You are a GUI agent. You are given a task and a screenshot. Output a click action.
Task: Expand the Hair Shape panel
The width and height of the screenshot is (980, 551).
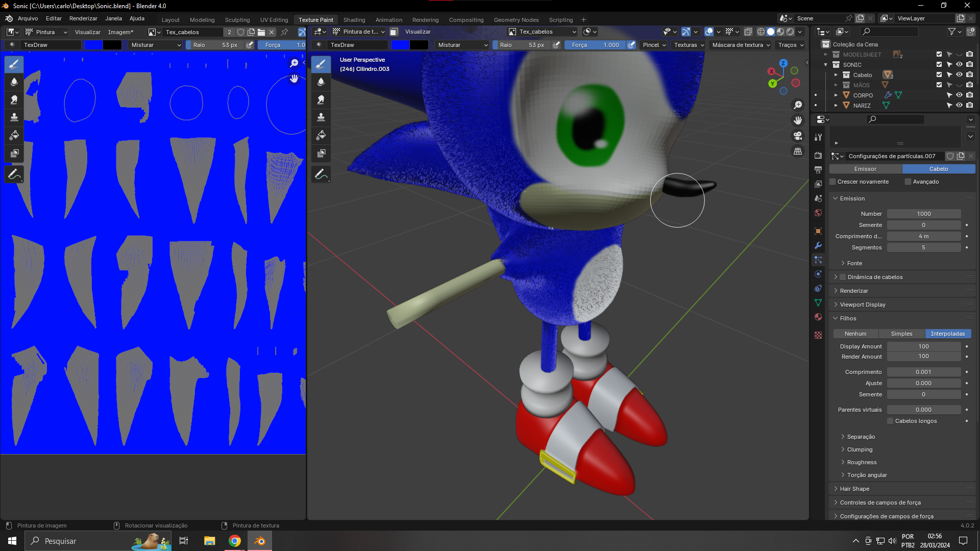pos(854,489)
